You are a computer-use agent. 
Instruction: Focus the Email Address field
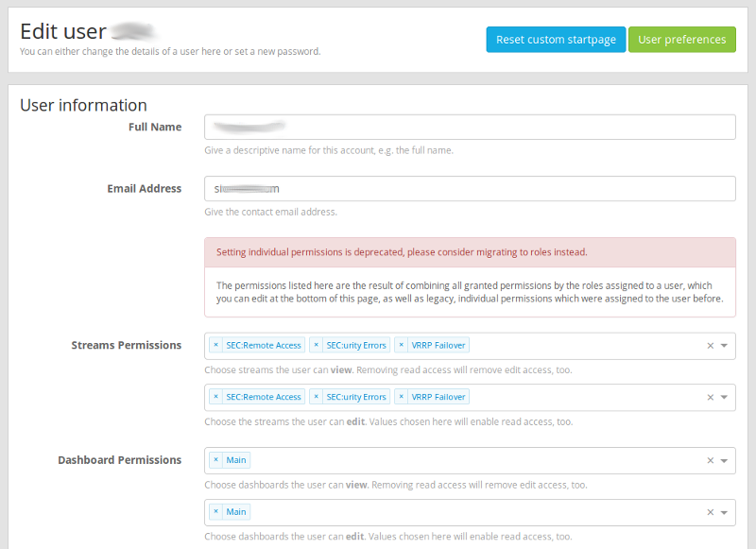click(x=470, y=189)
